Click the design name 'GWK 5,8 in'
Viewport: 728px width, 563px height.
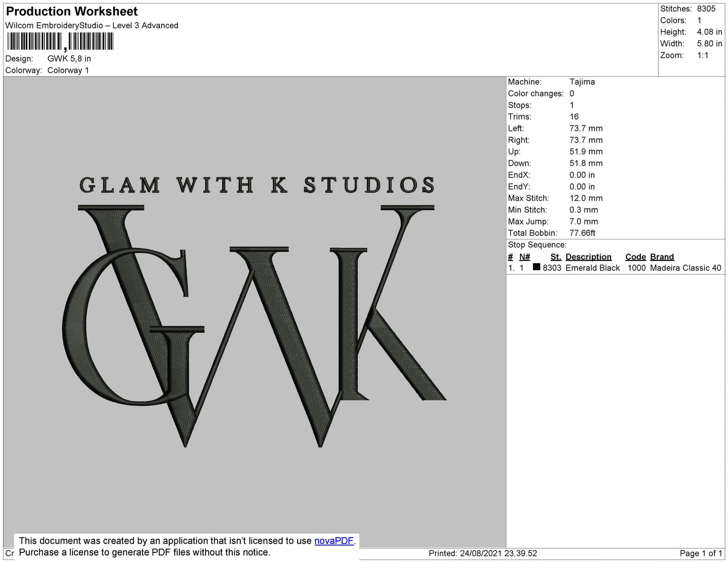tap(69, 58)
